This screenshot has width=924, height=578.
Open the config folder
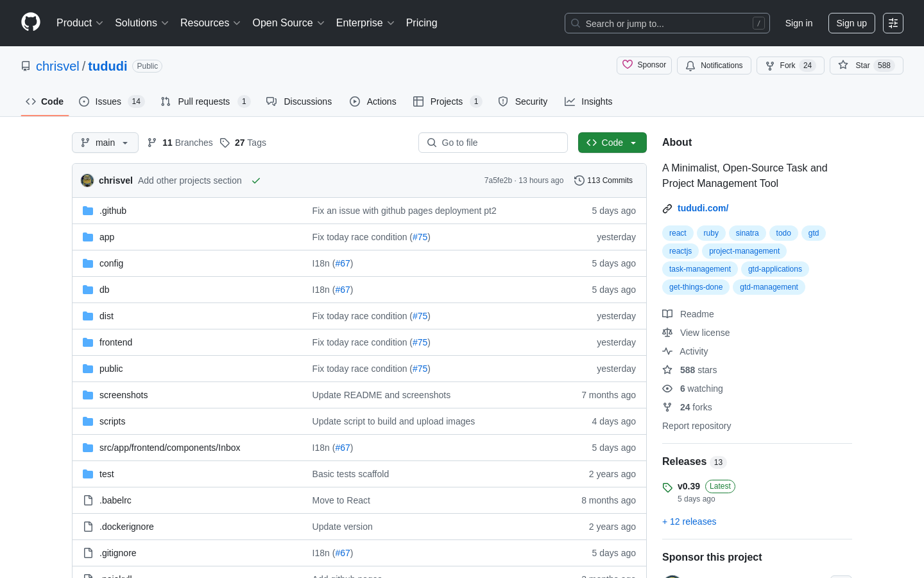pyautogui.click(x=111, y=263)
